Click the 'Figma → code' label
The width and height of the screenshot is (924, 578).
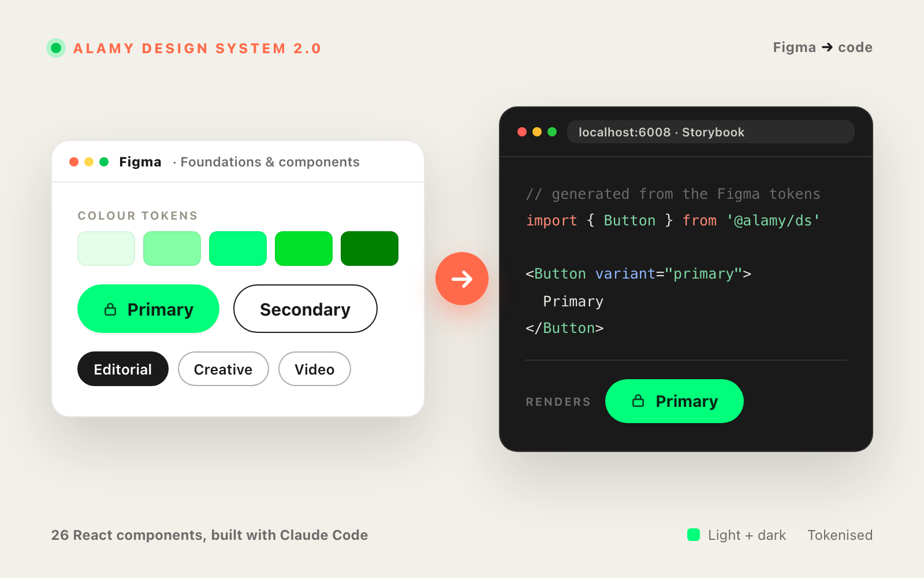pyautogui.click(x=823, y=47)
